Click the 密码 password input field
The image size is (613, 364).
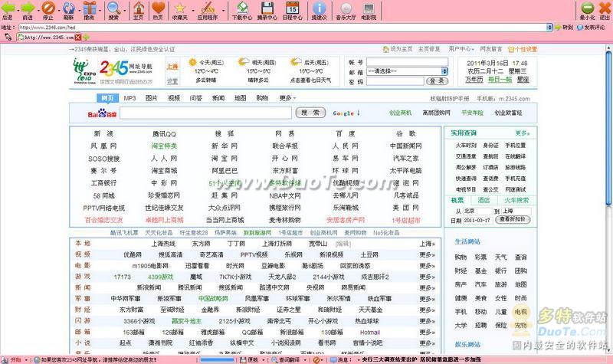pos(395,81)
